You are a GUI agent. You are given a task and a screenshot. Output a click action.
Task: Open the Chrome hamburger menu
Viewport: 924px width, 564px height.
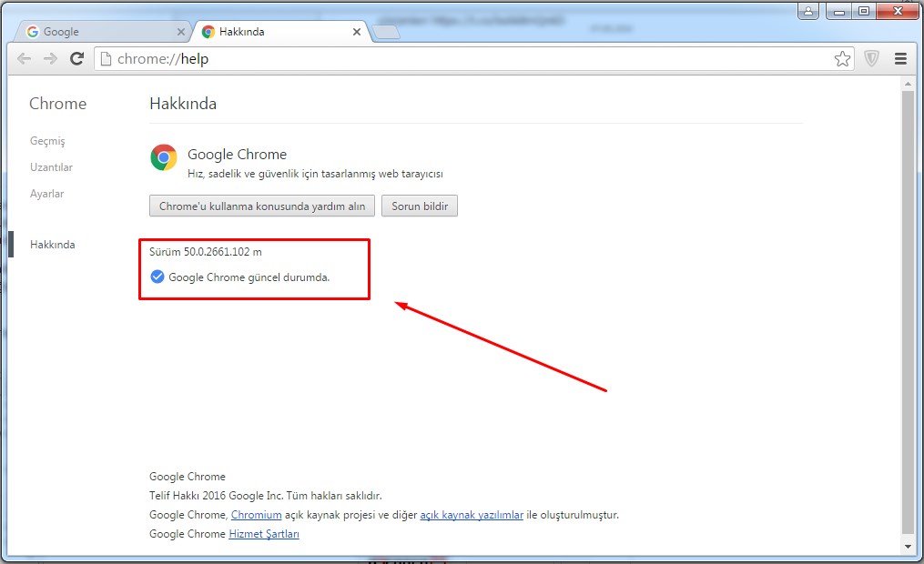tap(900, 58)
